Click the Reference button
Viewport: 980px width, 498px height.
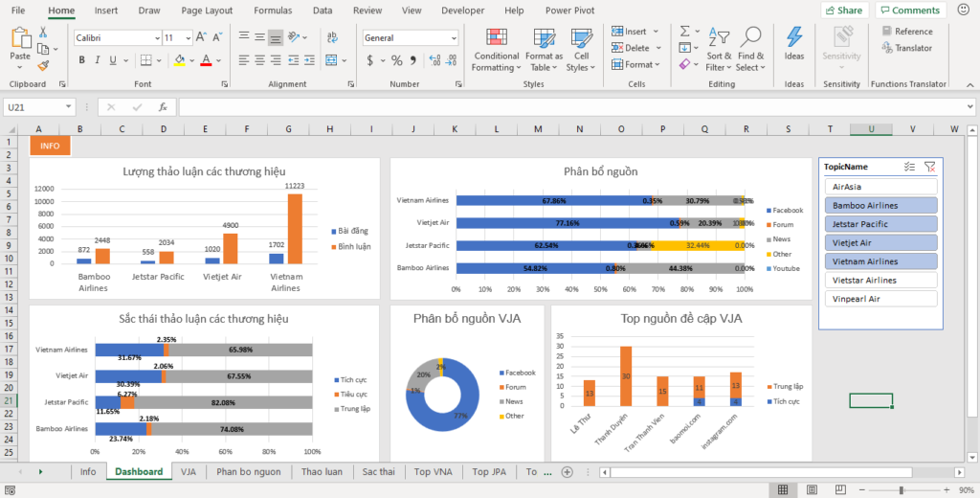click(907, 32)
